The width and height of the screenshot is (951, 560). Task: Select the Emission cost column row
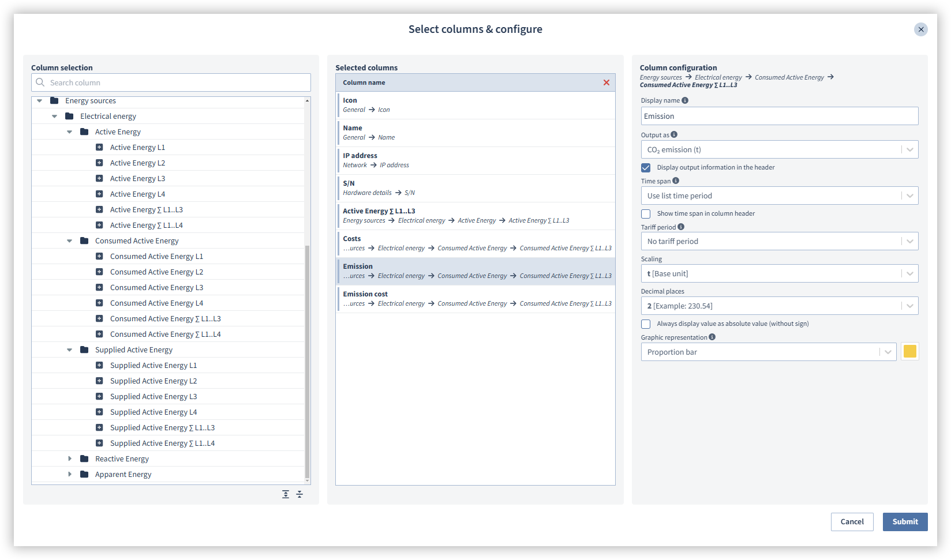pyautogui.click(x=475, y=299)
